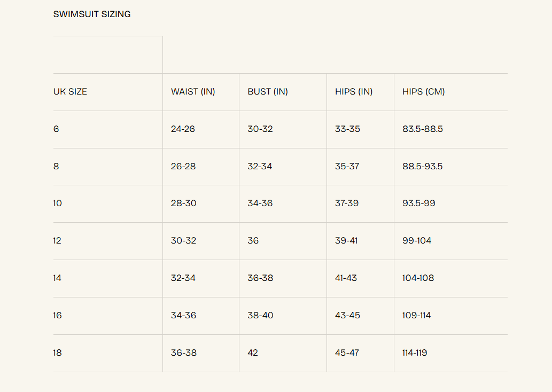Click bust value 42
The height and width of the screenshot is (392, 552).
pyautogui.click(x=252, y=352)
